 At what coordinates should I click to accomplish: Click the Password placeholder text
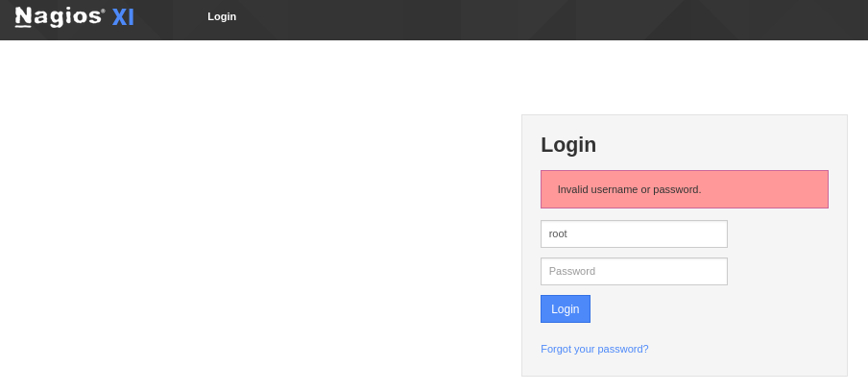tap(572, 271)
